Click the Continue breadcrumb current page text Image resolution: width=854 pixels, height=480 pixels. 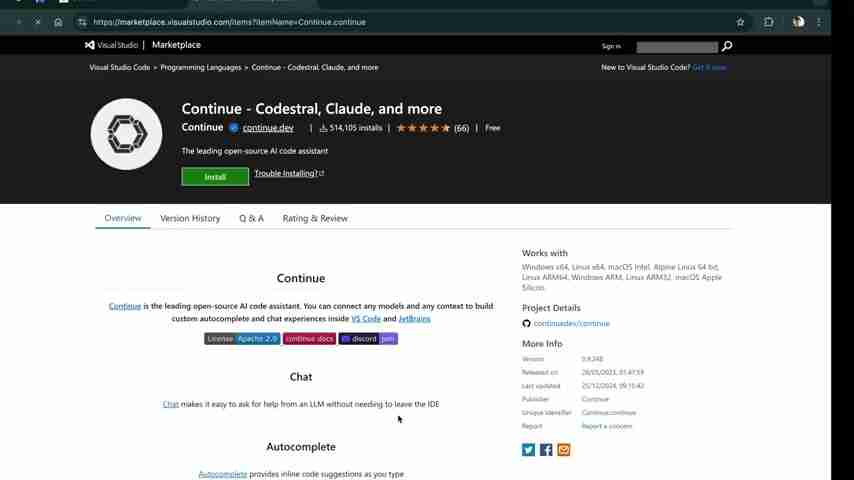pos(315,68)
